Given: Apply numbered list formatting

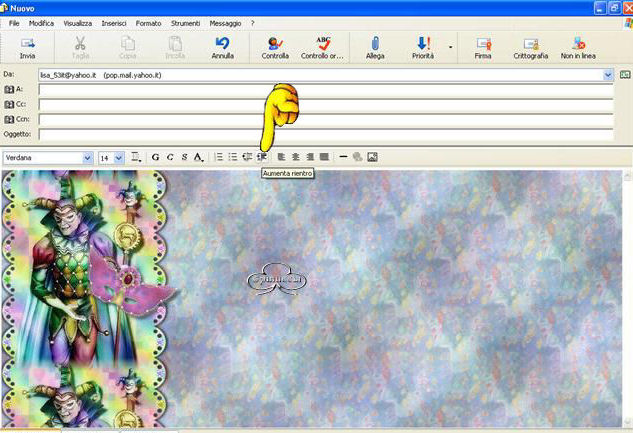Looking at the screenshot, I should coord(218,157).
